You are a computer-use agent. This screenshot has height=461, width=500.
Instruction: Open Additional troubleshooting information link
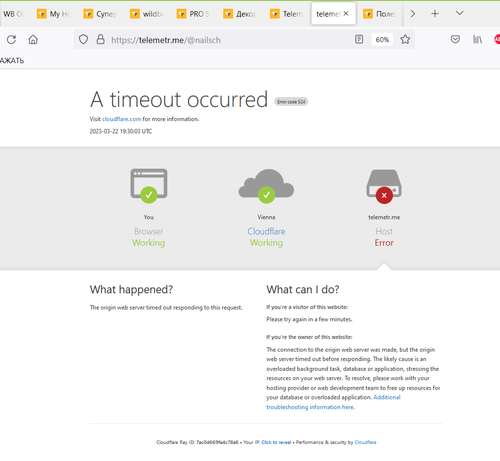pos(333,402)
